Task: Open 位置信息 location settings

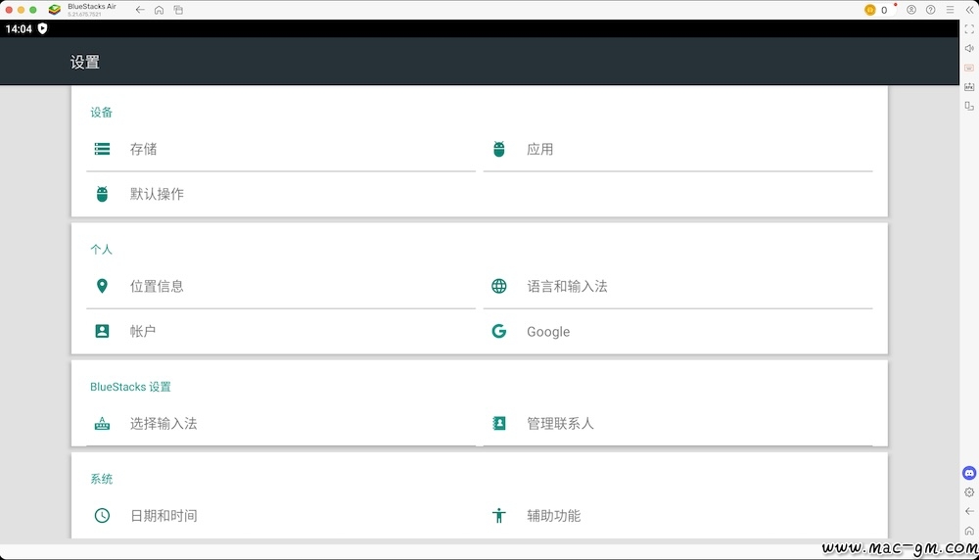Action: 281,287
